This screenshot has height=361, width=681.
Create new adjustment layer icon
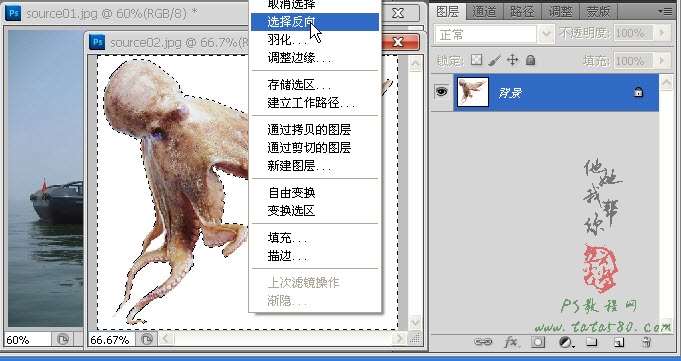[x=566, y=342]
